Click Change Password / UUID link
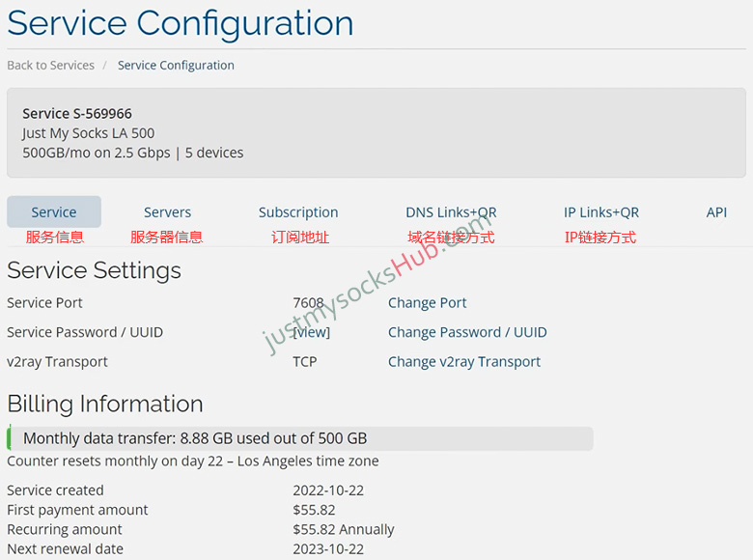Image resolution: width=753 pixels, height=560 pixels. 467,332
